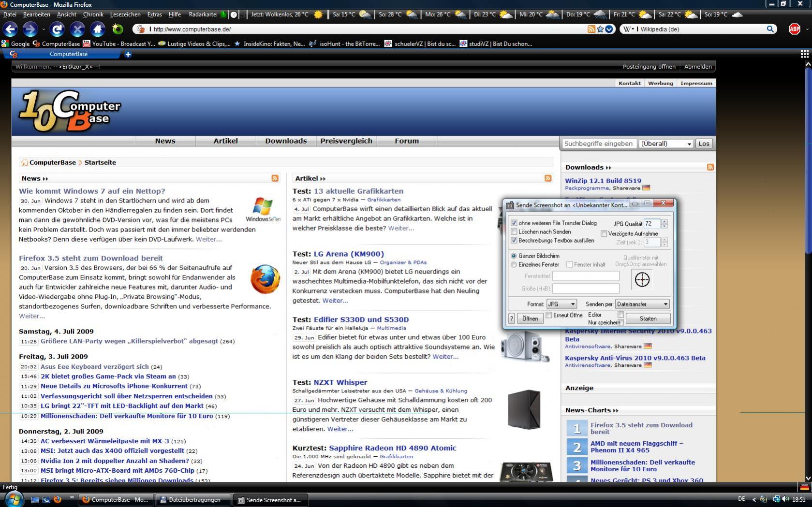Open Dateiübertragungen window from taskbar
The height and width of the screenshot is (507, 812).
193,500
